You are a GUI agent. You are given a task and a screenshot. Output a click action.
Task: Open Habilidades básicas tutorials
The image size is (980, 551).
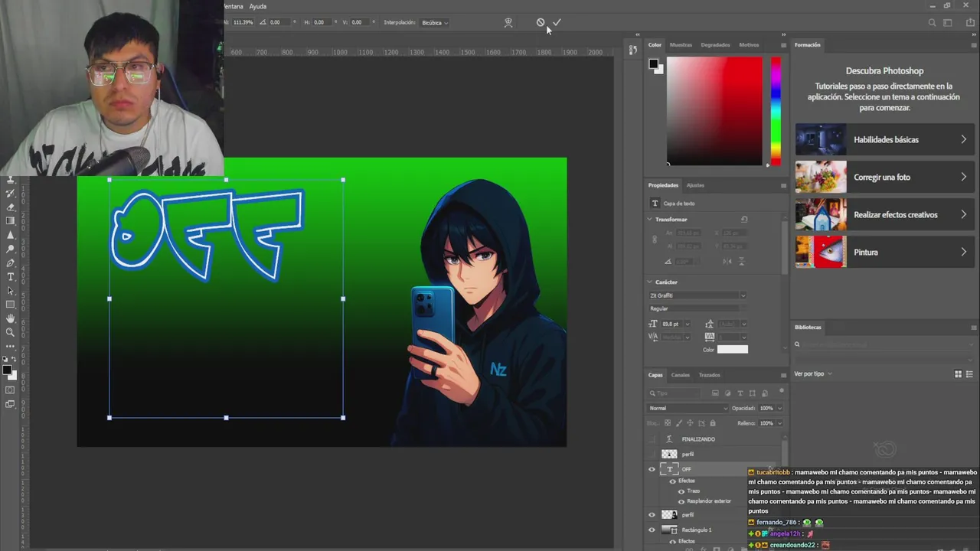884,139
